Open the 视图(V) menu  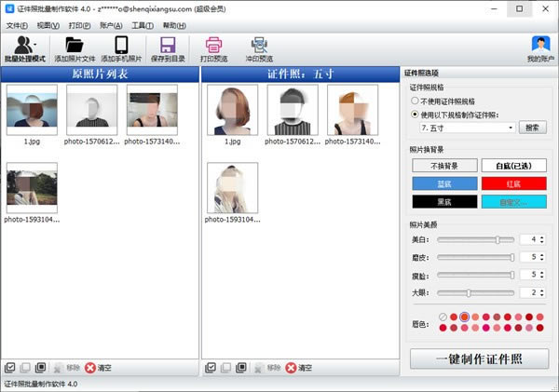pos(48,26)
